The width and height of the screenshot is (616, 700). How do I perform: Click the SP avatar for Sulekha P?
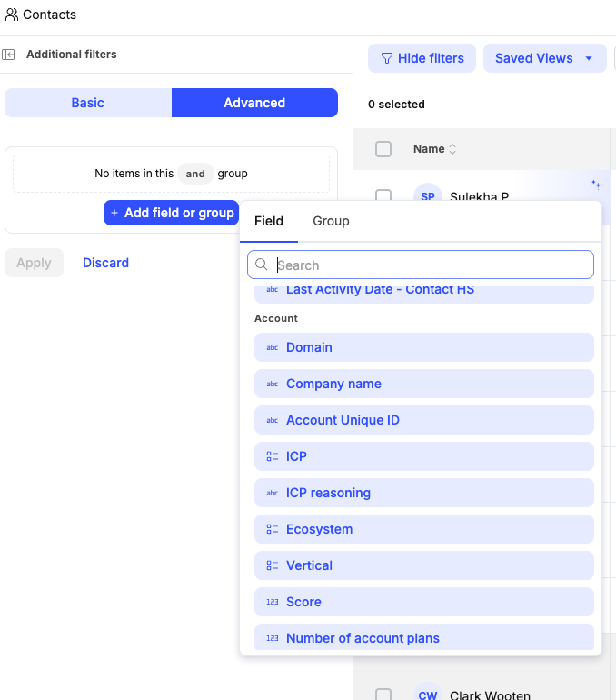point(427,196)
